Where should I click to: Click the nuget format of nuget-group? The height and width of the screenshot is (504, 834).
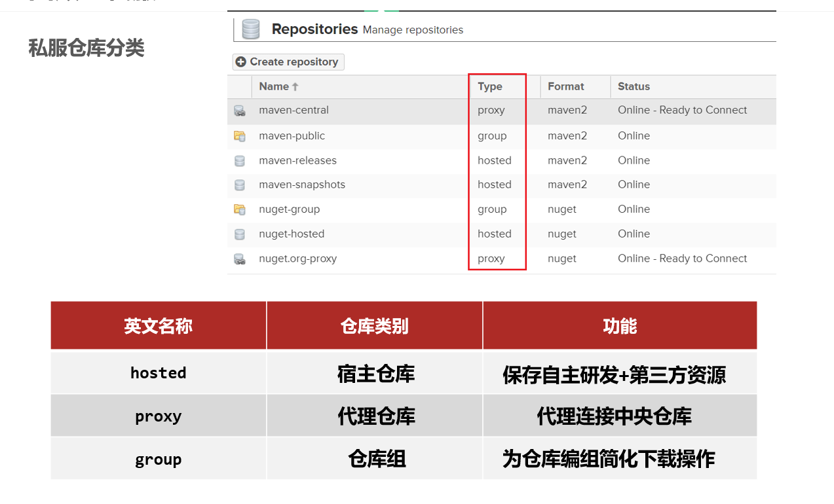pyautogui.click(x=562, y=209)
